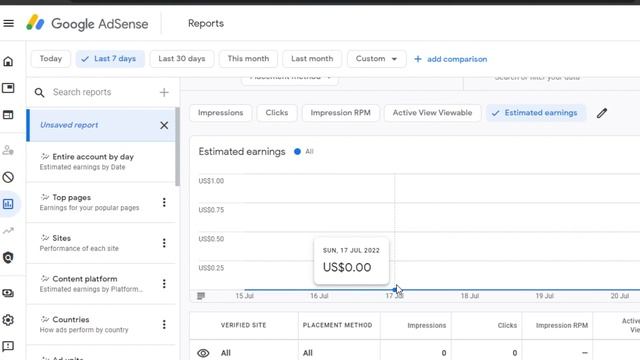
Task: Open the Feedback sidebar icon
Action: point(8,346)
